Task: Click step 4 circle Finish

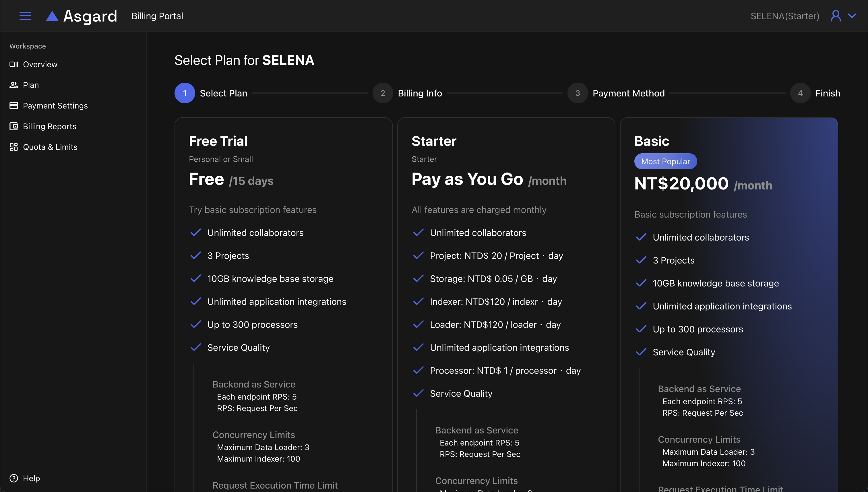Action: click(801, 93)
